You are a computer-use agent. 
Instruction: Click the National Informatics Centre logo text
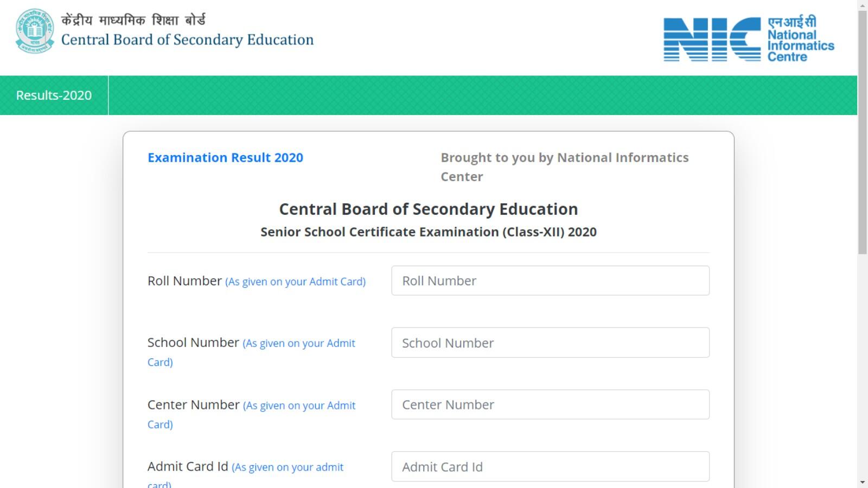coord(800,40)
